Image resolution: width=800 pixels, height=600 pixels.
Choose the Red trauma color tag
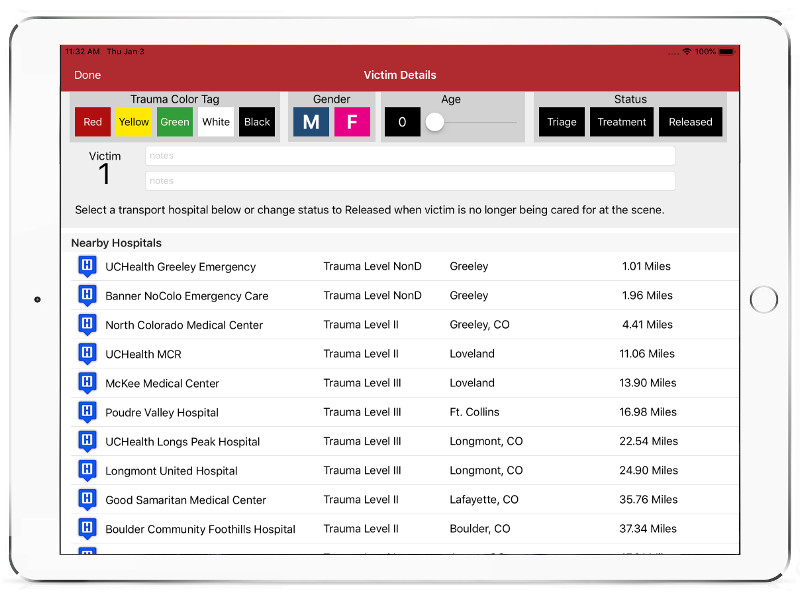(x=93, y=122)
